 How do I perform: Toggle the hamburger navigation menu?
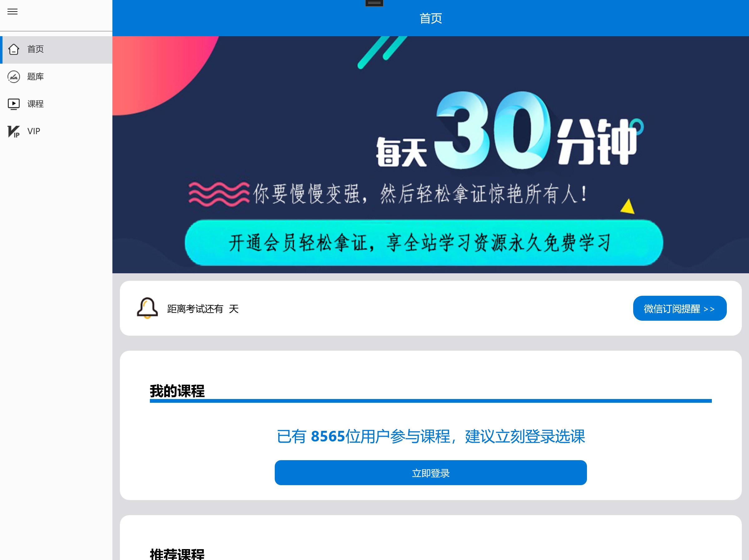coord(12,12)
